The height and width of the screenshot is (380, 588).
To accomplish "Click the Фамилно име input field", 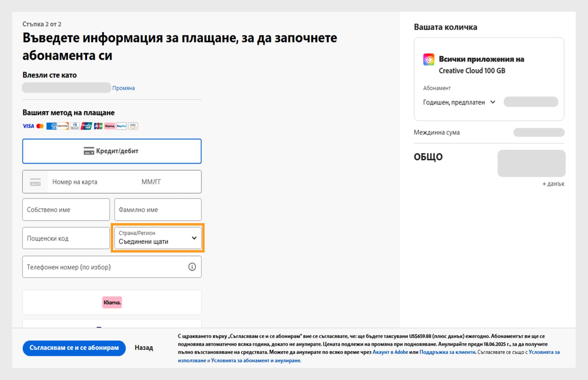I will pyautogui.click(x=158, y=210).
